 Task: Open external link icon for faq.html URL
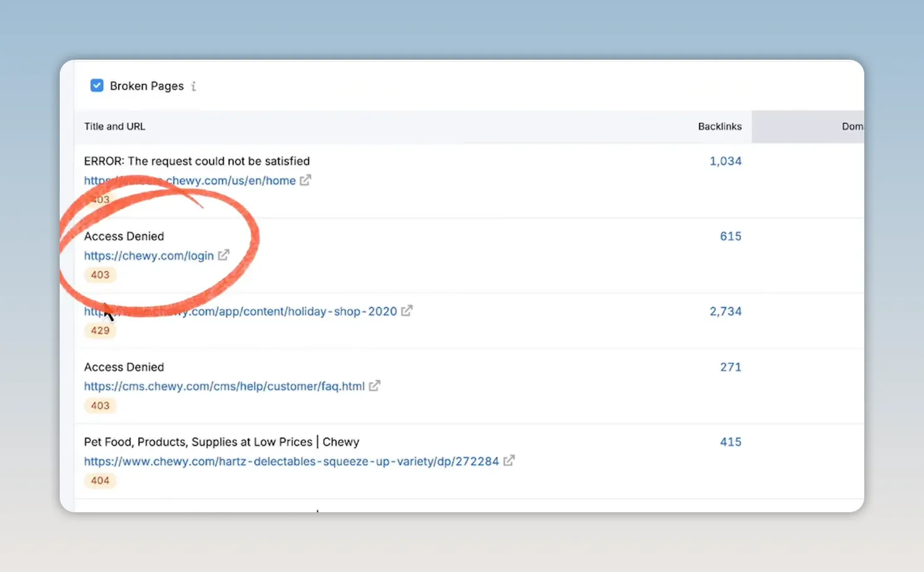[x=375, y=386]
